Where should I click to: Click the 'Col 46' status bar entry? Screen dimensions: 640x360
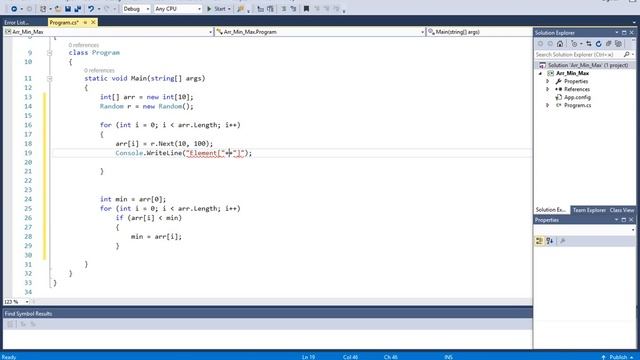pos(350,357)
